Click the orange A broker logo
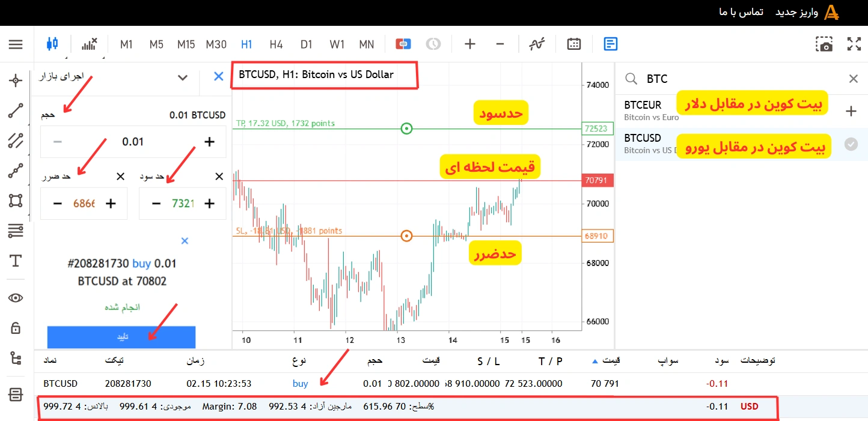Viewport: 868px width, 421px height. (x=831, y=13)
